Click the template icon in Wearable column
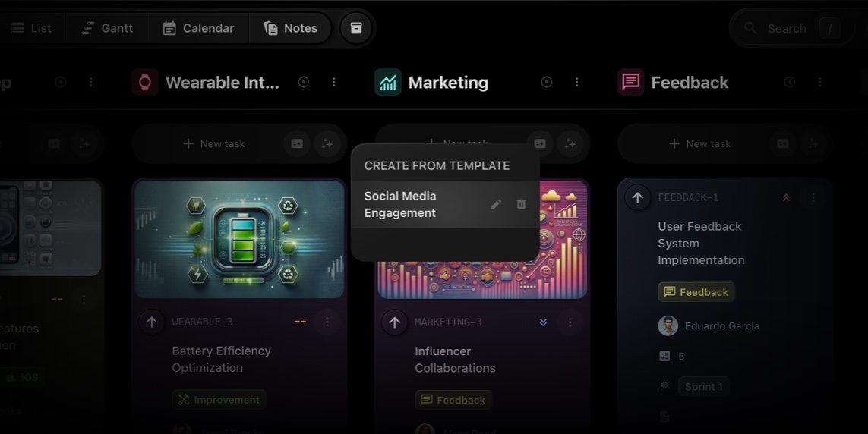868x434 pixels. point(297,143)
